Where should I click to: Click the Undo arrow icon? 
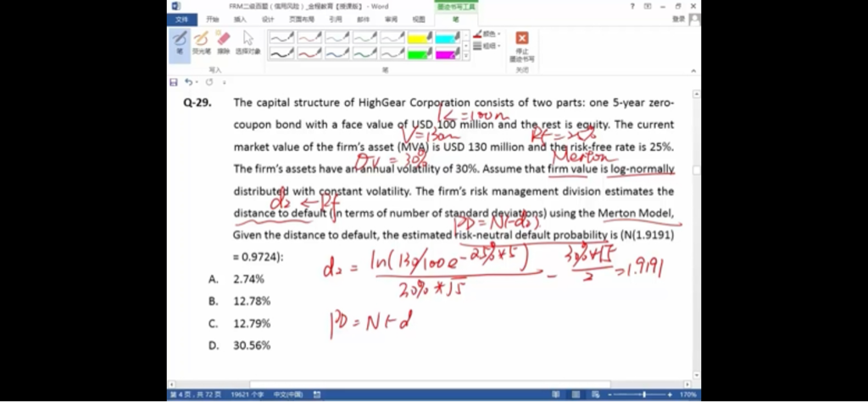[188, 82]
